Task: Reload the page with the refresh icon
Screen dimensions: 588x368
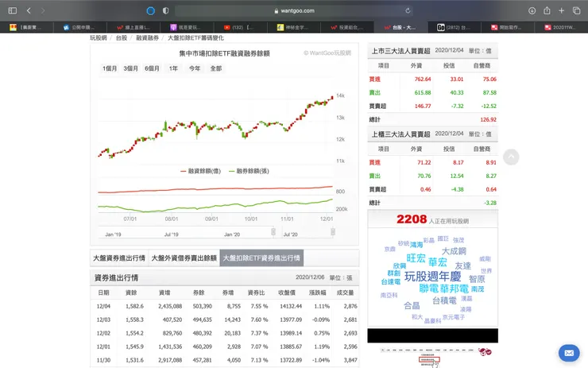Action: (x=408, y=11)
